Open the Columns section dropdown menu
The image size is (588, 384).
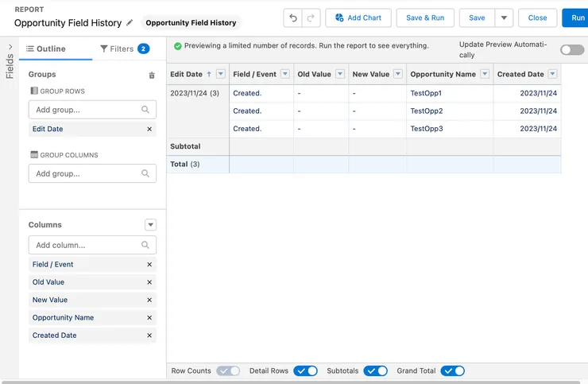coord(150,225)
